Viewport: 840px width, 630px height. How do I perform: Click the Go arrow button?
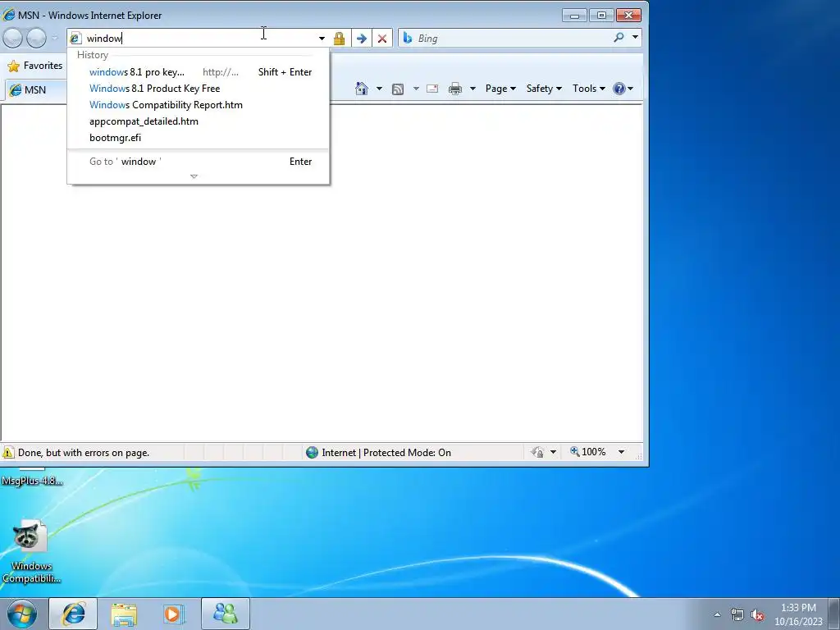pos(362,38)
